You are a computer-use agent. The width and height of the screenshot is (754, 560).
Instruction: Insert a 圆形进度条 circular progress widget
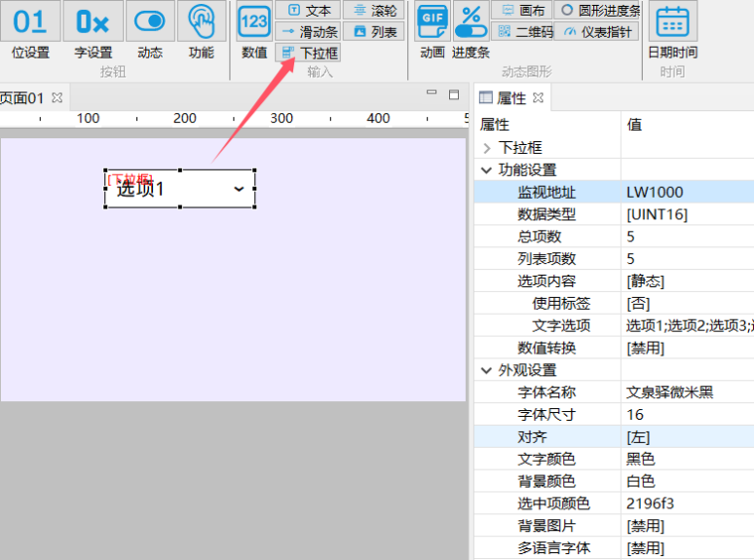coord(599,10)
